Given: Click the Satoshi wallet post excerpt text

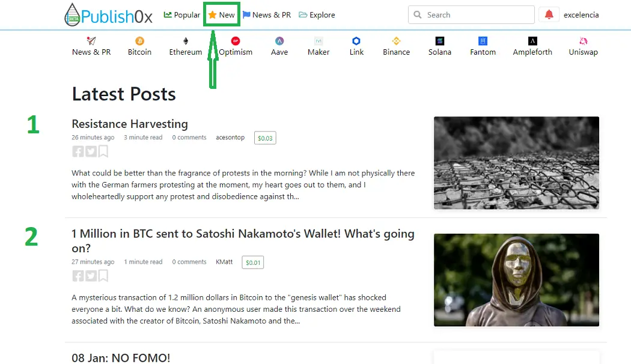Looking at the screenshot, I should tap(236, 309).
